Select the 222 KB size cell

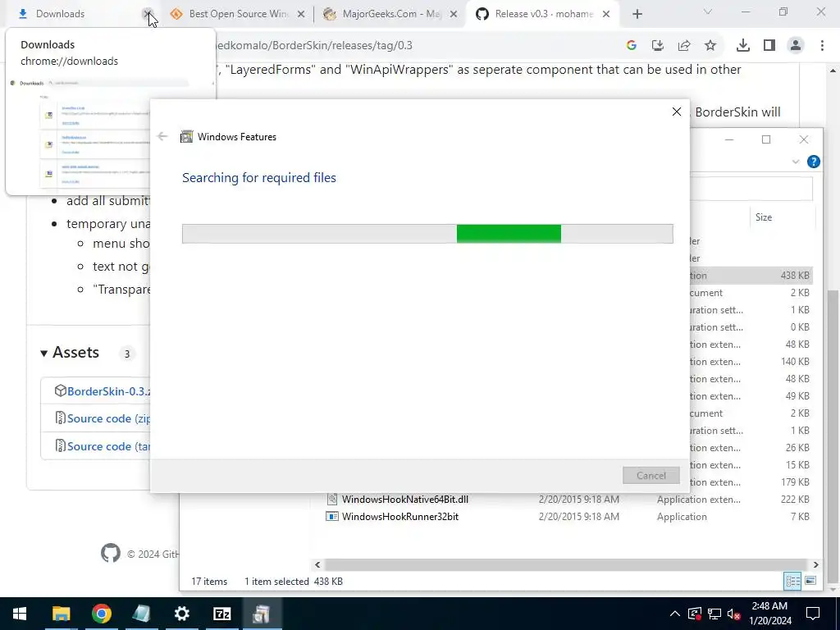[795, 500]
